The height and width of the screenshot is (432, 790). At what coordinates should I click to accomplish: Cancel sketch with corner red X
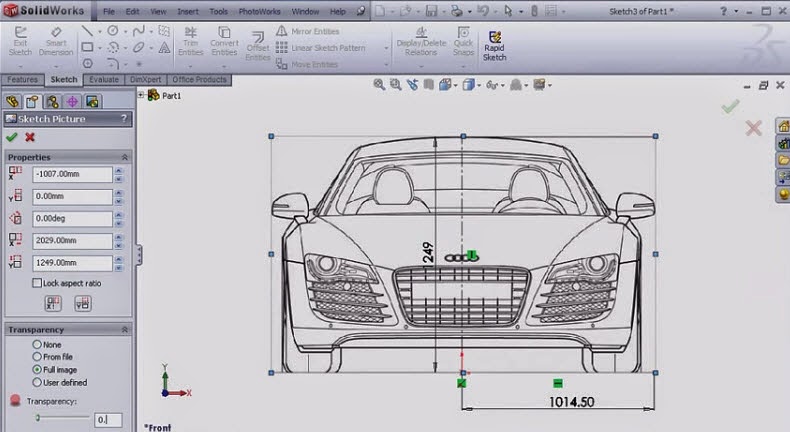point(753,128)
